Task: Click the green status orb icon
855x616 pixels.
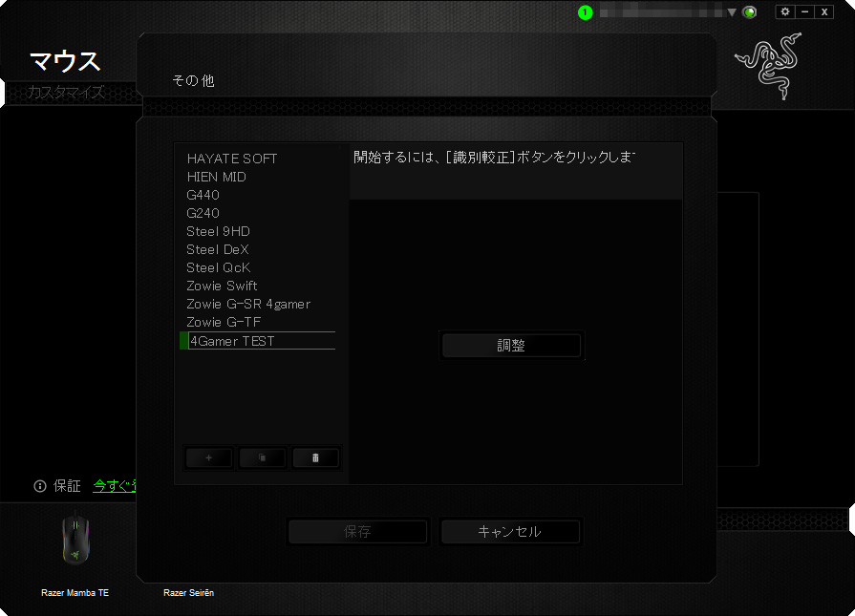Action: pyautogui.click(x=750, y=12)
